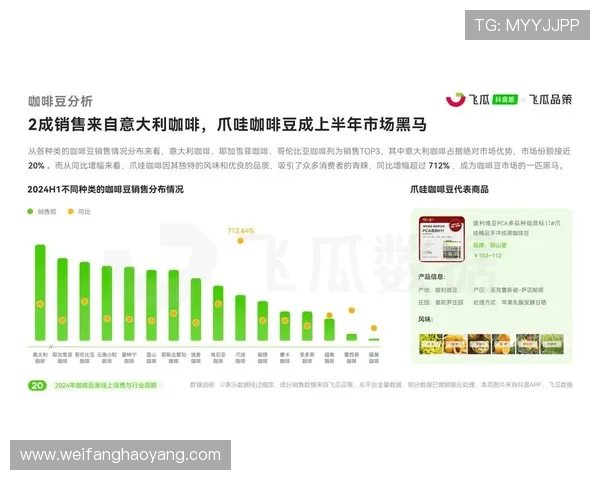The image size is (600, 480).
Task: Click the green bar for 意大利咖啡
Action: coord(40,292)
